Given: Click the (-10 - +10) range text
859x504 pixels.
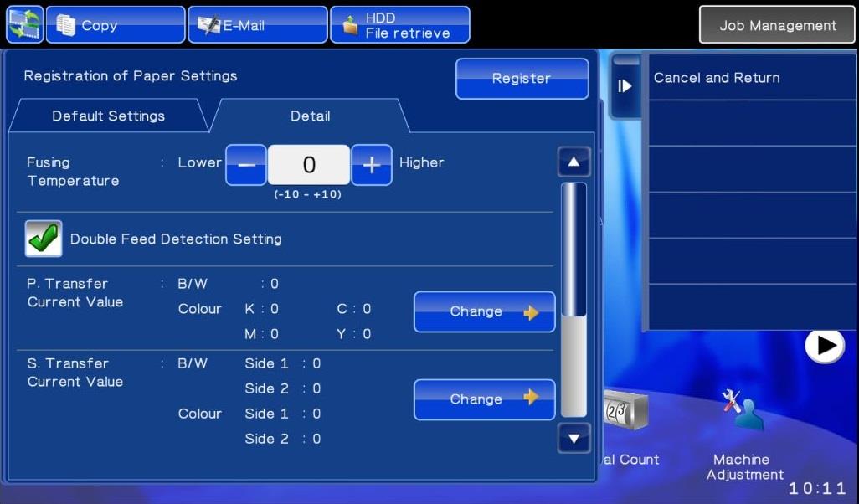Looking at the screenshot, I should [x=308, y=194].
